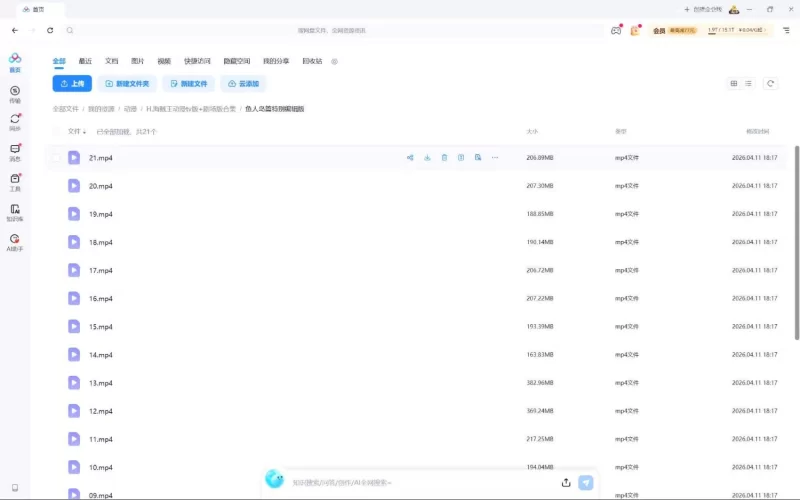Image resolution: width=800 pixels, height=500 pixels.
Task: Select the file named 16.mp4
Action: 101,298
